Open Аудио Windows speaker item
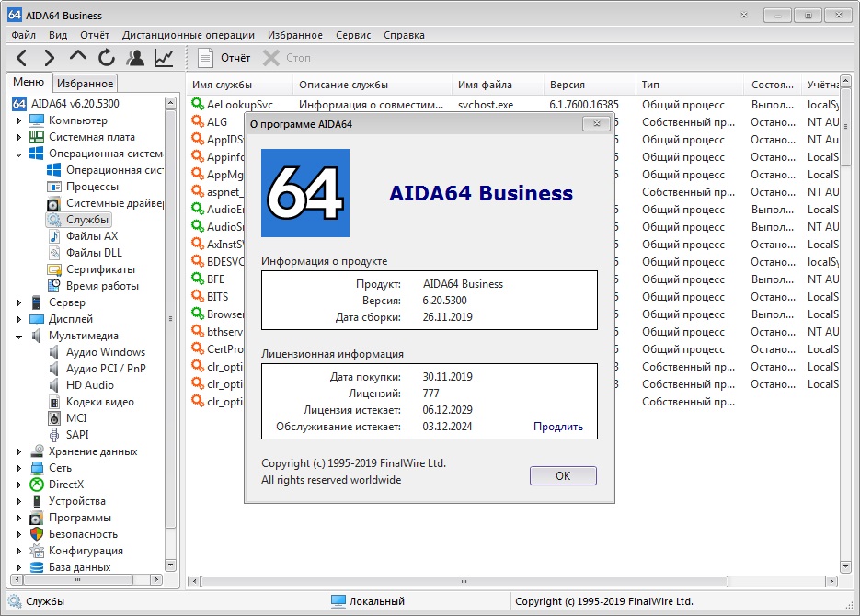 pos(97,352)
